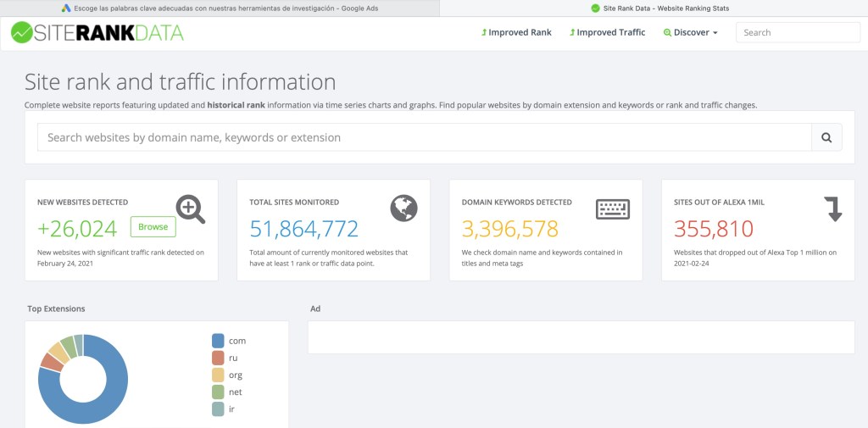Toggle the ru legend color swatch

218,358
